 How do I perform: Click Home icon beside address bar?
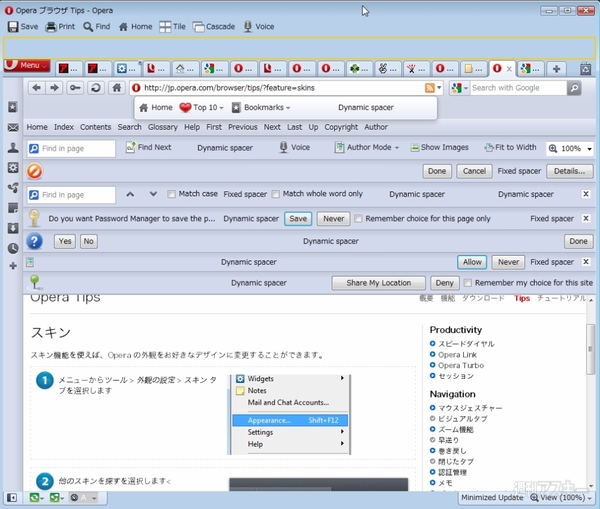tap(117, 88)
